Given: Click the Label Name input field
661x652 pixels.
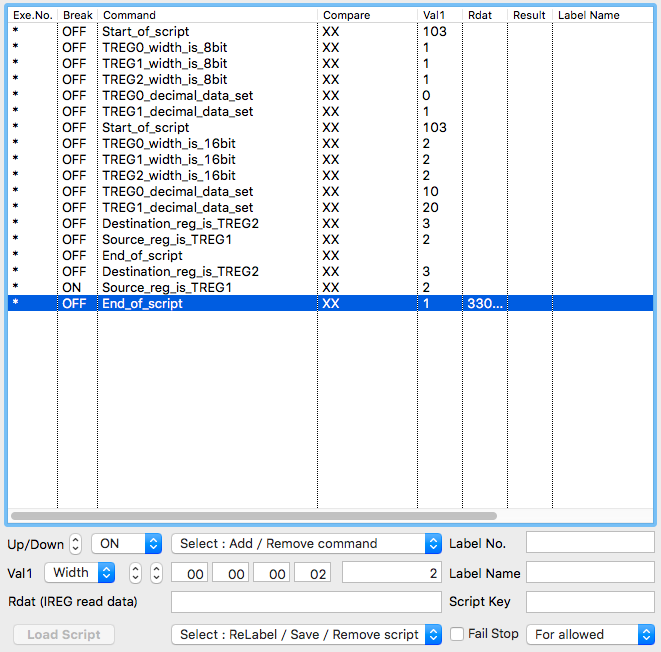Looking at the screenshot, I should [x=590, y=572].
